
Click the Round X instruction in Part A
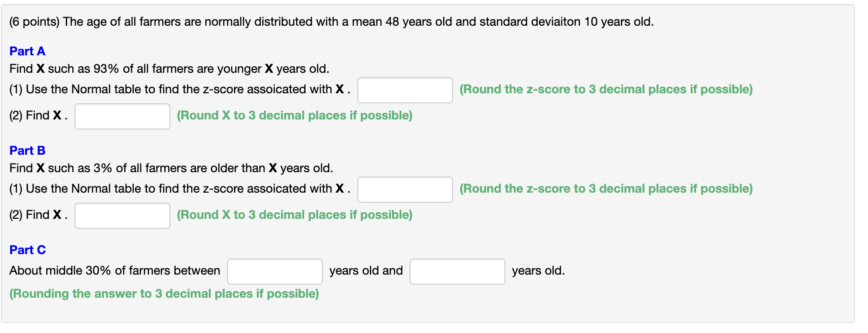[295, 115]
